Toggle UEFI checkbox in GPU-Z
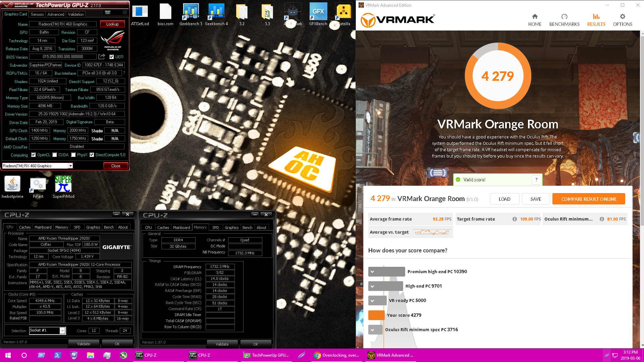The width and height of the screenshot is (644, 362). (111, 57)
